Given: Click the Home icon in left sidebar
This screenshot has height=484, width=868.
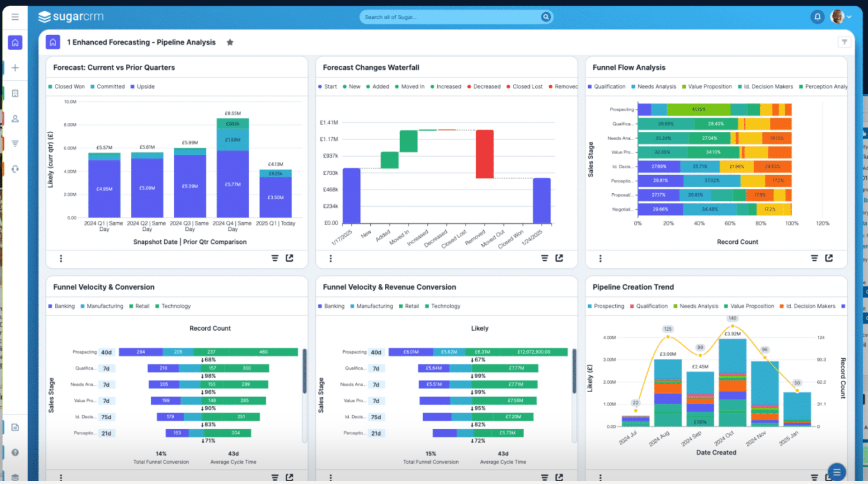Looking at the screenshot, I should [x=15, y=43].
